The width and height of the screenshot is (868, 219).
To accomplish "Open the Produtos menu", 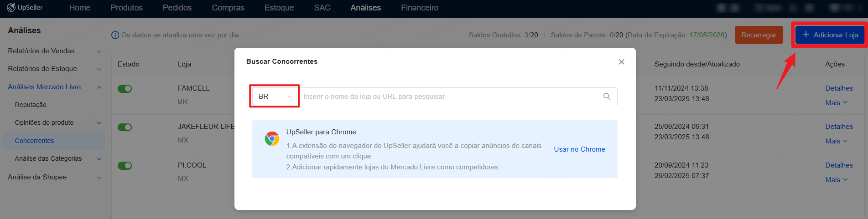I will click(126, 8).
